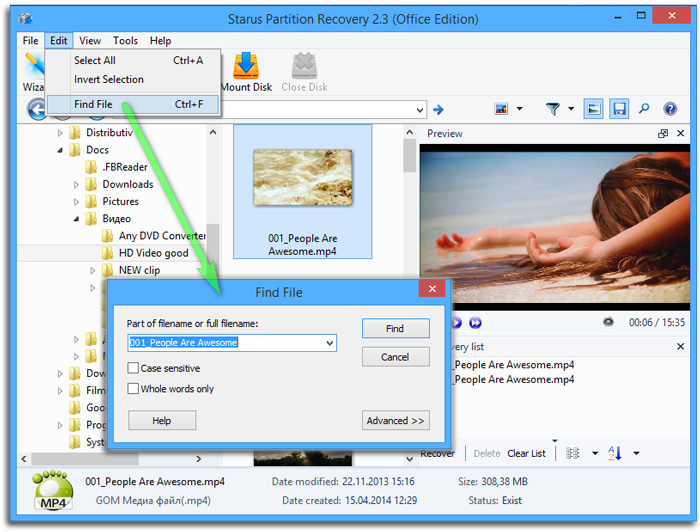This screenshot has height=532, width=700.
Task: Open the filename combo box dropdown
Action: [329, 343]
